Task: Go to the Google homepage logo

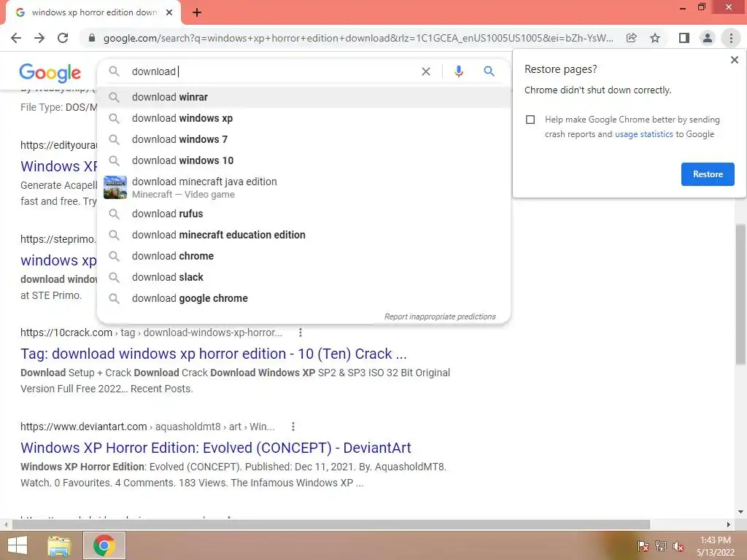Action: [x=50, y=72]
